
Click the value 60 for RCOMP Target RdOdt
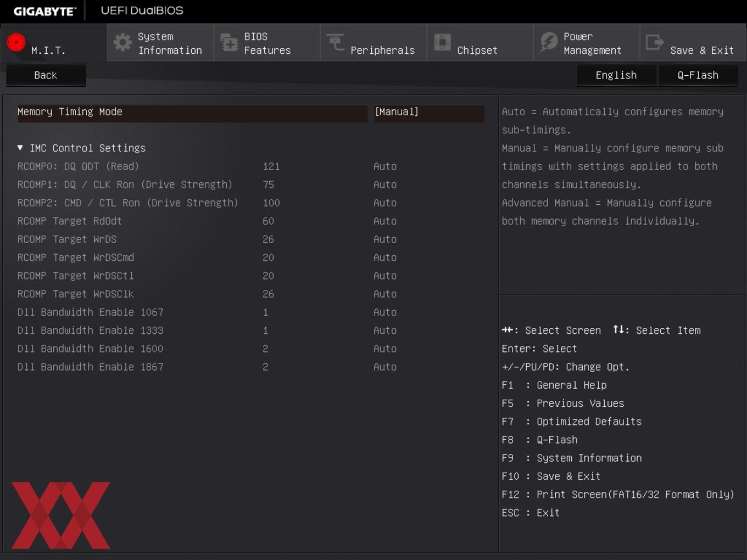point(268,221)
